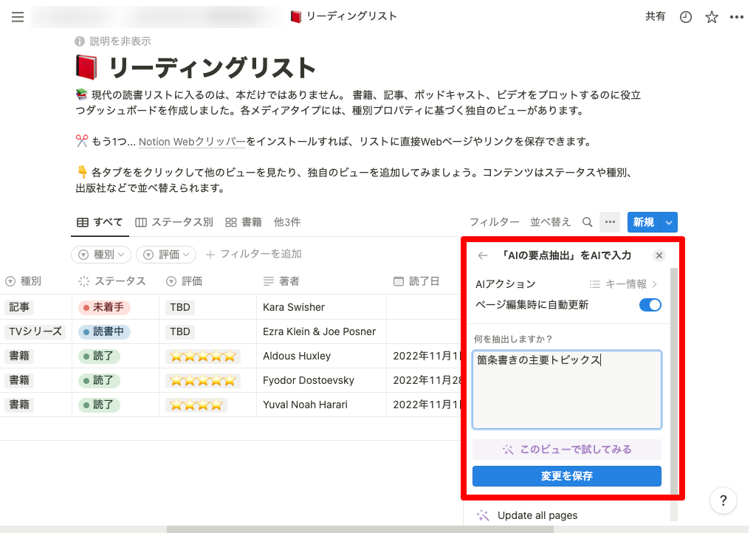
Task: Expand the 新規 button dropdown arrow
Action: click(x=669, y=222)
